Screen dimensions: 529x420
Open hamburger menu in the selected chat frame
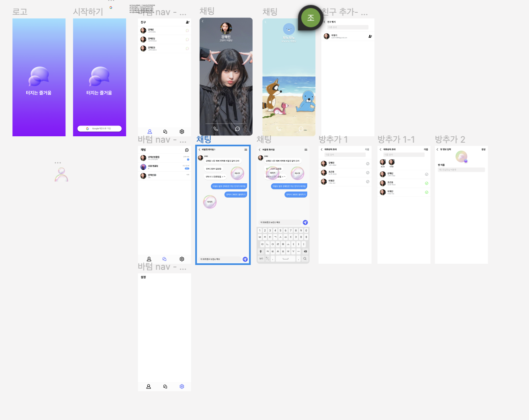tap(246, 149)
